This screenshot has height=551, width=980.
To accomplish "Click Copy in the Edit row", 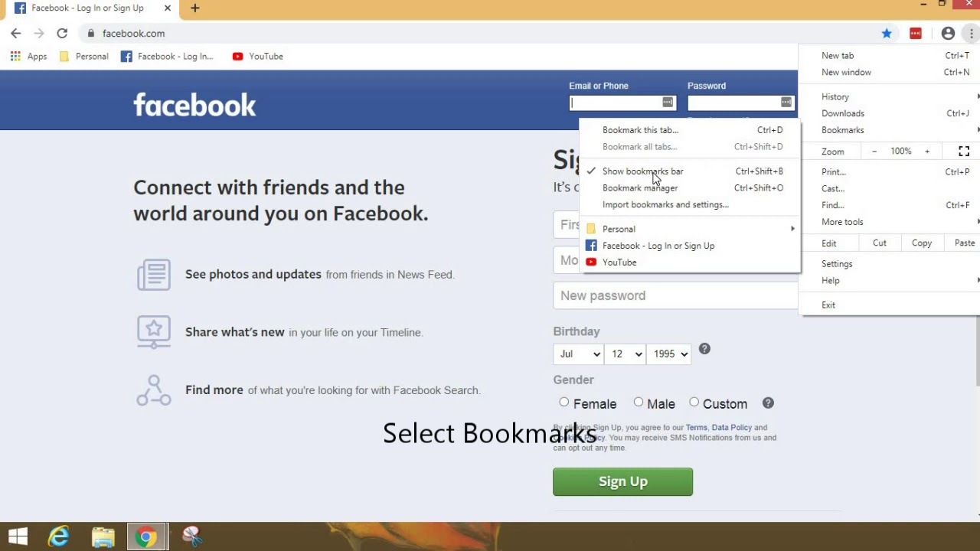I will (x=922, y=243).
